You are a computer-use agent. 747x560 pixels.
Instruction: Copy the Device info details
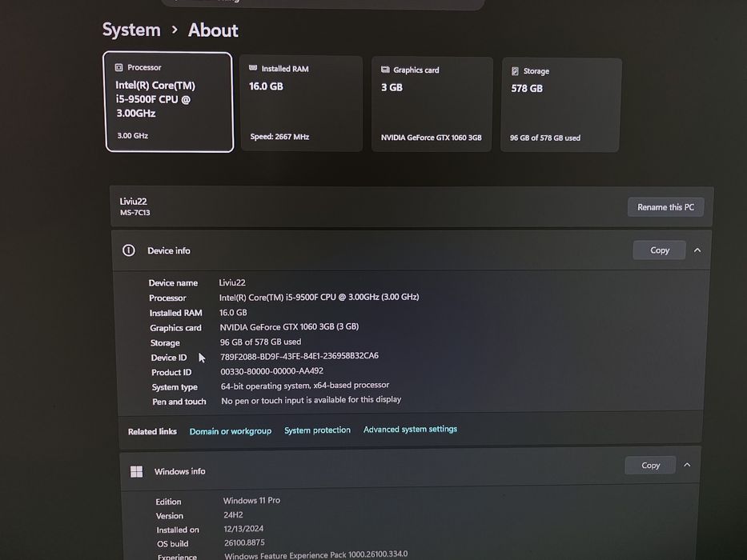click(x=660, y=250)
